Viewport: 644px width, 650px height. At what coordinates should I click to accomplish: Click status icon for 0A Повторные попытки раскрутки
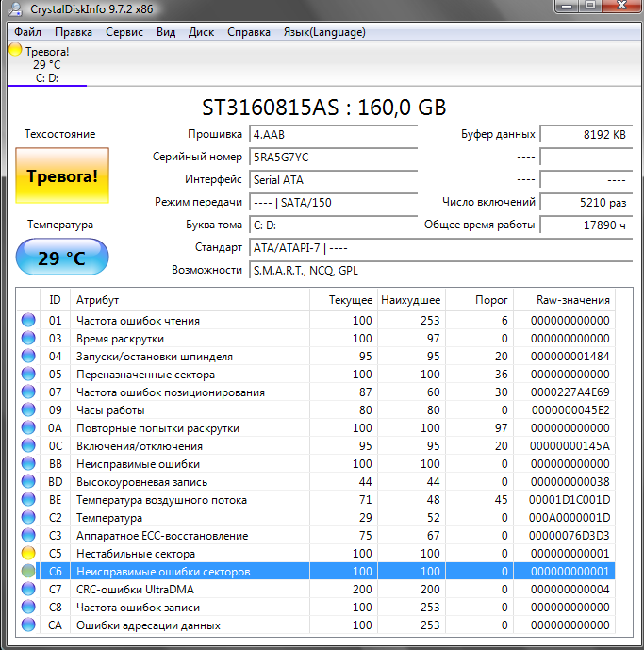[28, 427]
